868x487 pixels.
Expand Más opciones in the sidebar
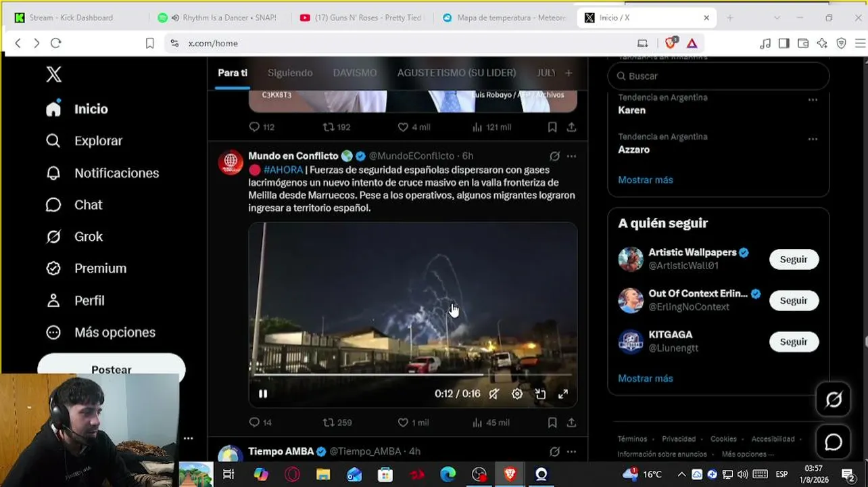(101, 332)
